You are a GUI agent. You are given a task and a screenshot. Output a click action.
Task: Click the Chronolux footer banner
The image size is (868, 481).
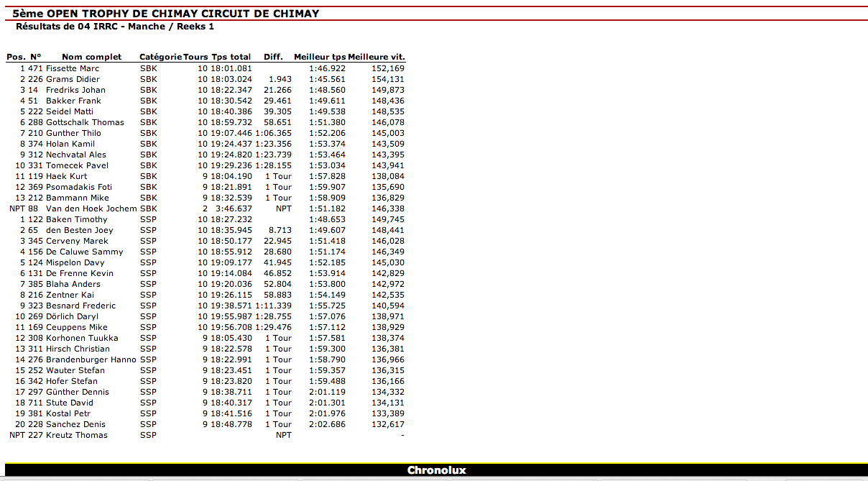pos(436,470)
